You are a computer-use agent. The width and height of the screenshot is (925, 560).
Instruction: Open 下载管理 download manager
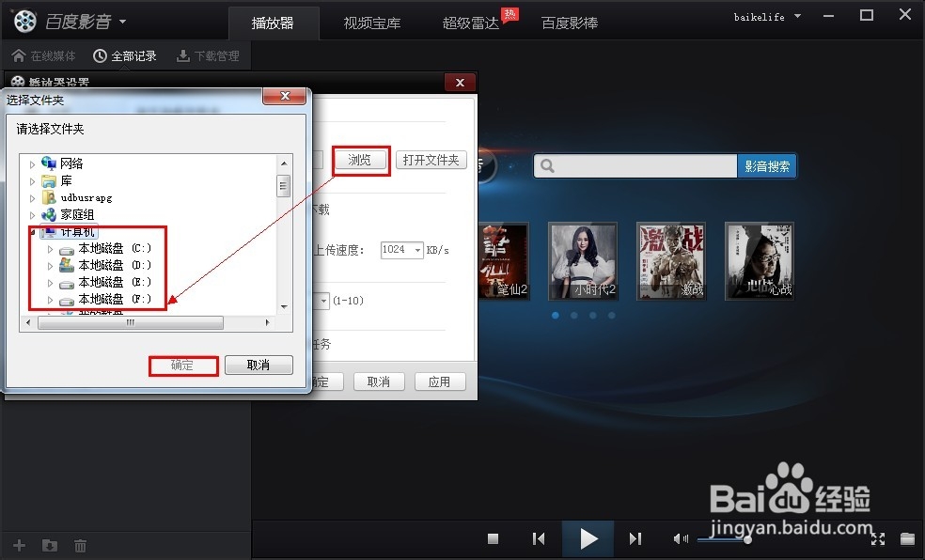[x=209, y=56]
